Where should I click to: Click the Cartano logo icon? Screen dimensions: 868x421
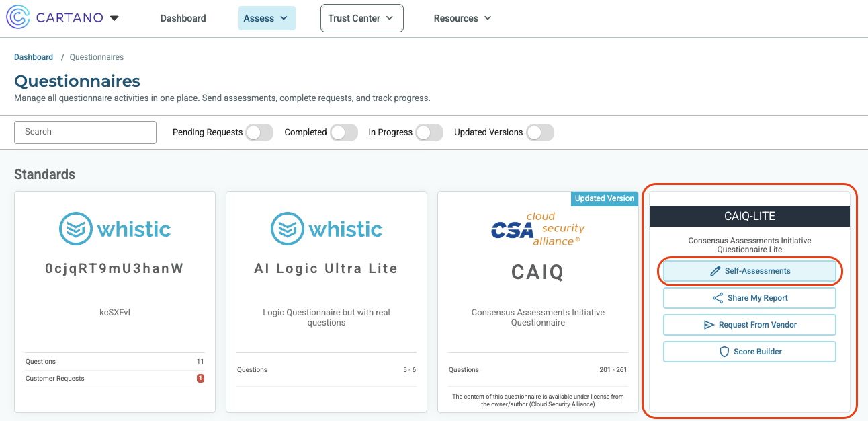18,17
